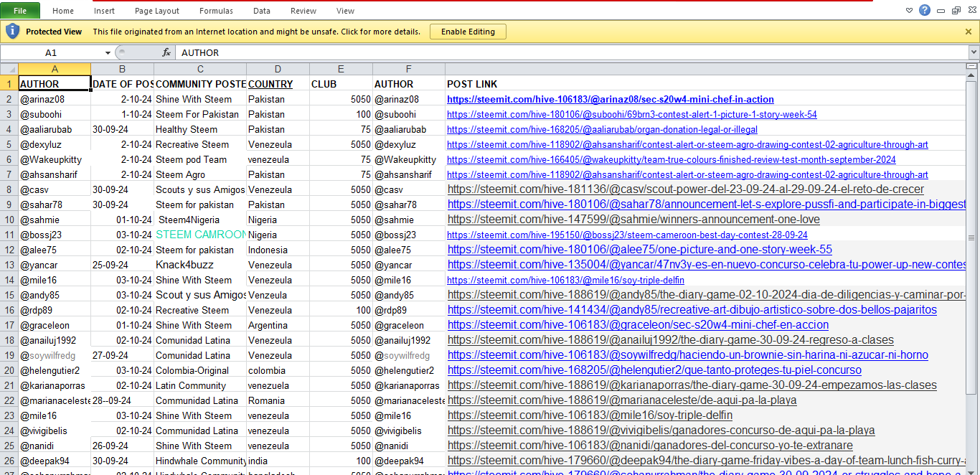Select the Knack4buzz community cell
This screenshot has width=980, height=475.
[x=200, y=265]
